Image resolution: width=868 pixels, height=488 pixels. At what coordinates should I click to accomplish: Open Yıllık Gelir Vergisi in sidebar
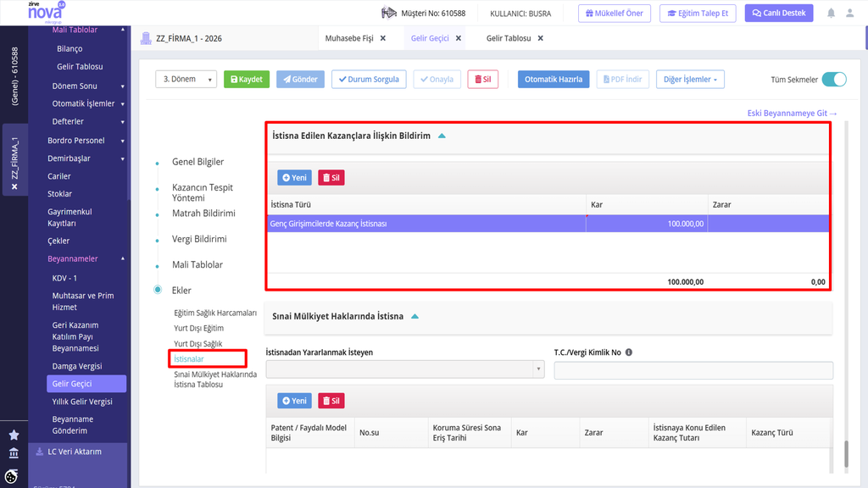tap(82, 401)
